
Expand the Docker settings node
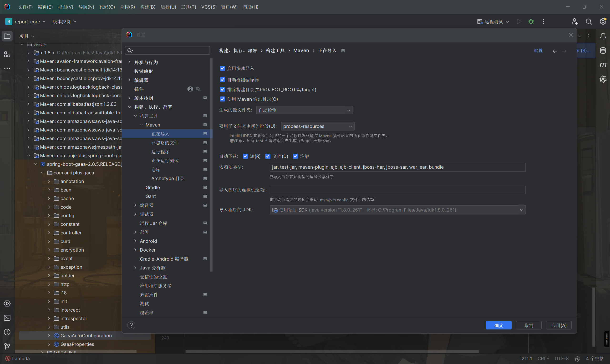click(135, 250)
